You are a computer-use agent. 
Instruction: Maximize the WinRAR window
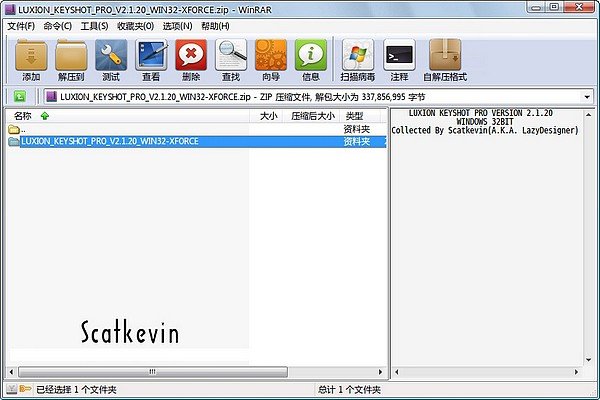[554, 7]
